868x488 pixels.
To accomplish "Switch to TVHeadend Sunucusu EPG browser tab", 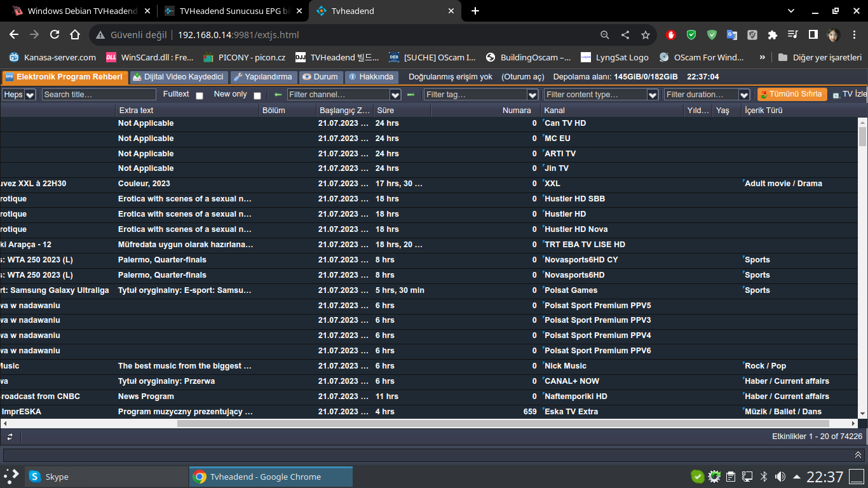I will [x=232, y=11].
